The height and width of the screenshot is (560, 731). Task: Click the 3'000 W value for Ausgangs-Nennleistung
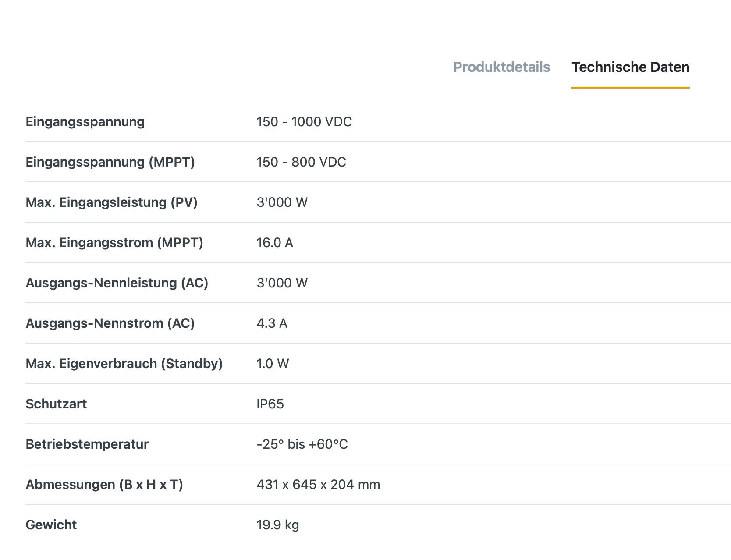(282, 283)
